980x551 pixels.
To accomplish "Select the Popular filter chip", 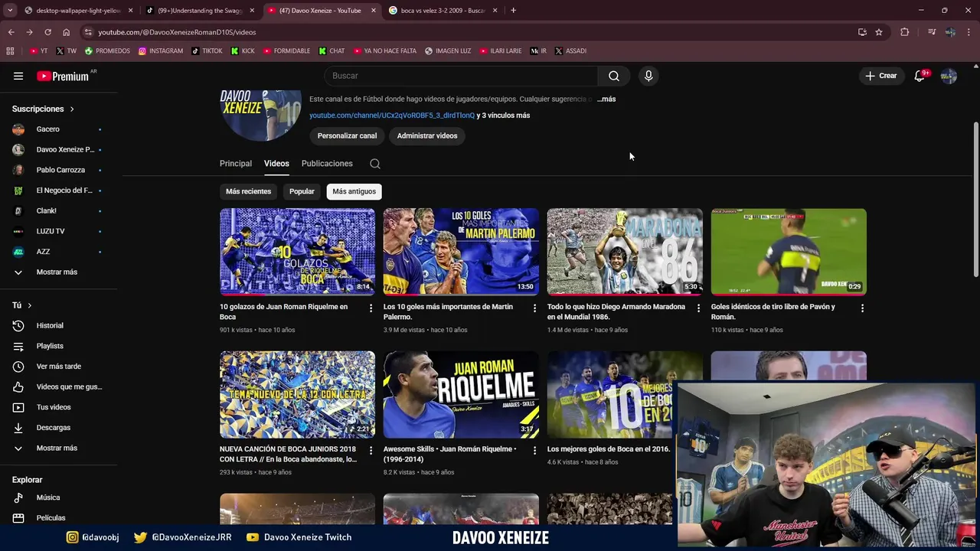I will (x=302, y=191).
